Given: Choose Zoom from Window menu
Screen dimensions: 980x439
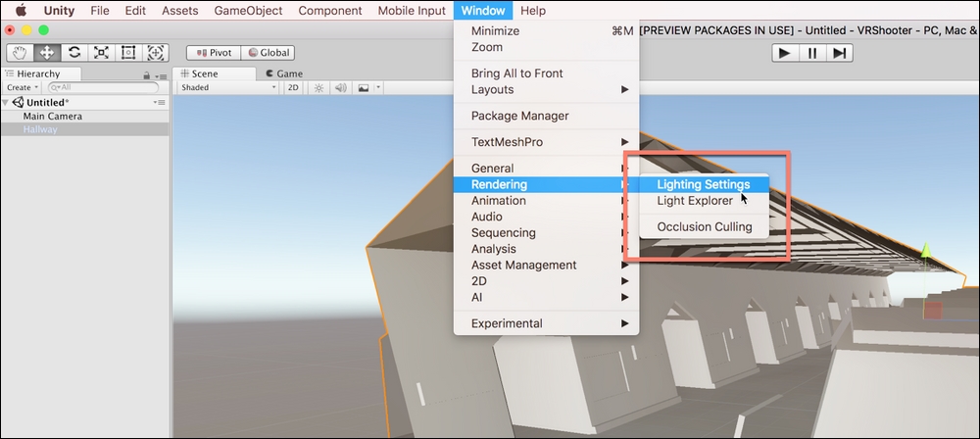Looking at the screenshot, I should (546, 48).
